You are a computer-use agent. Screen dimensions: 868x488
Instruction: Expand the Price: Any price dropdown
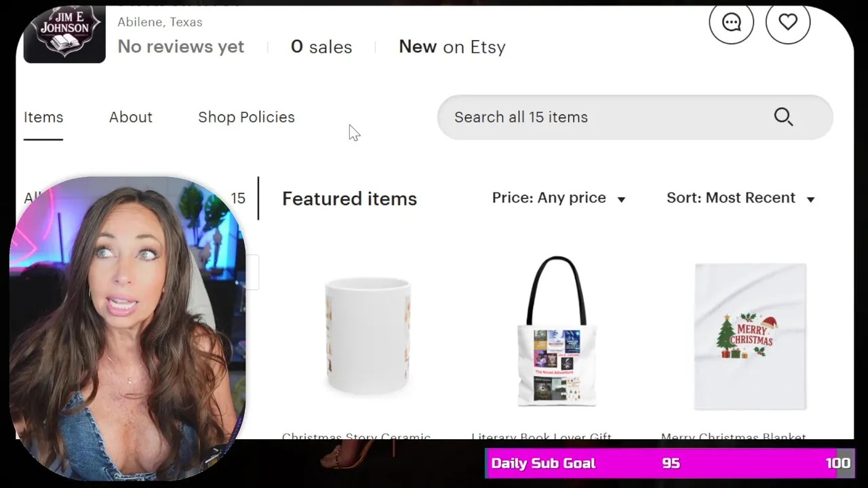559,198
